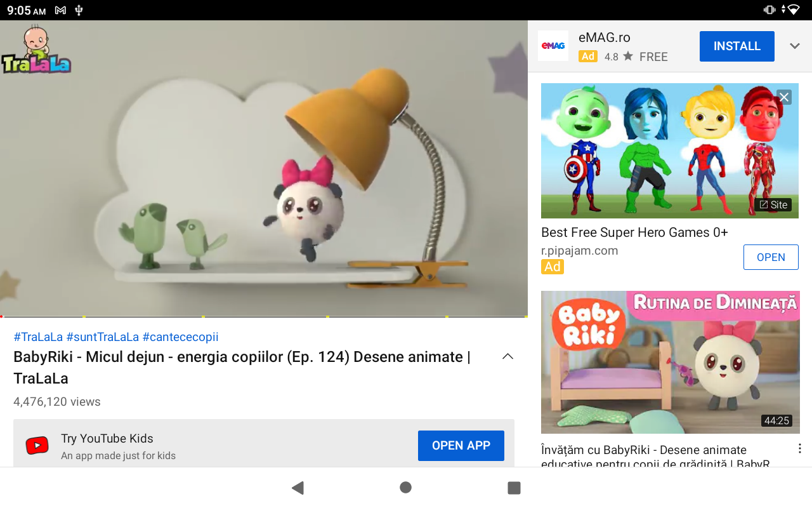The width and height of the screenshot is (812, 508).
Task: Tap the Wi-Fi status icon
Action: tap(792, 10)
